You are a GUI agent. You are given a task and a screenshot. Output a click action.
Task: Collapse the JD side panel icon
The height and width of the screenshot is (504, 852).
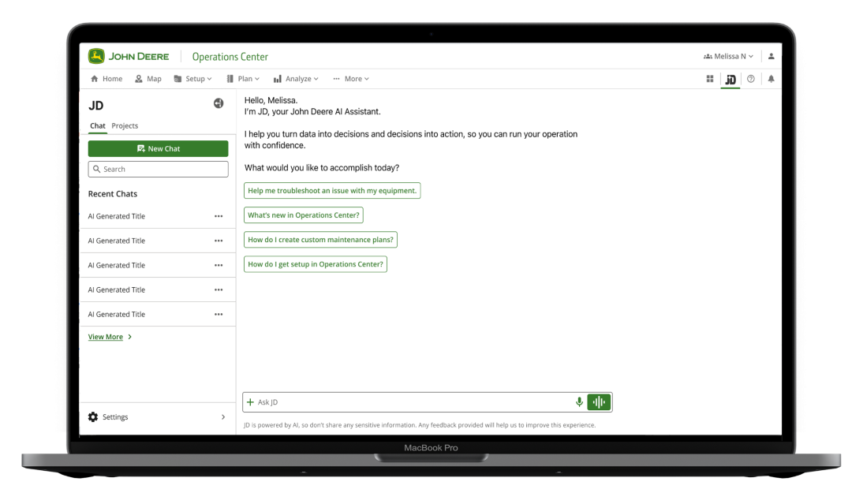[219, 103]
